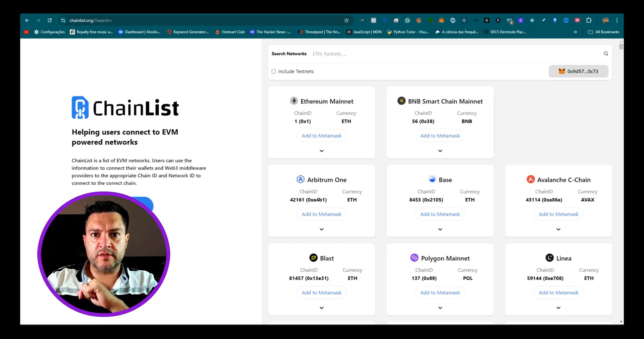Bookmark this page with the star icon

pyautogui.click(x=346, y=20)
